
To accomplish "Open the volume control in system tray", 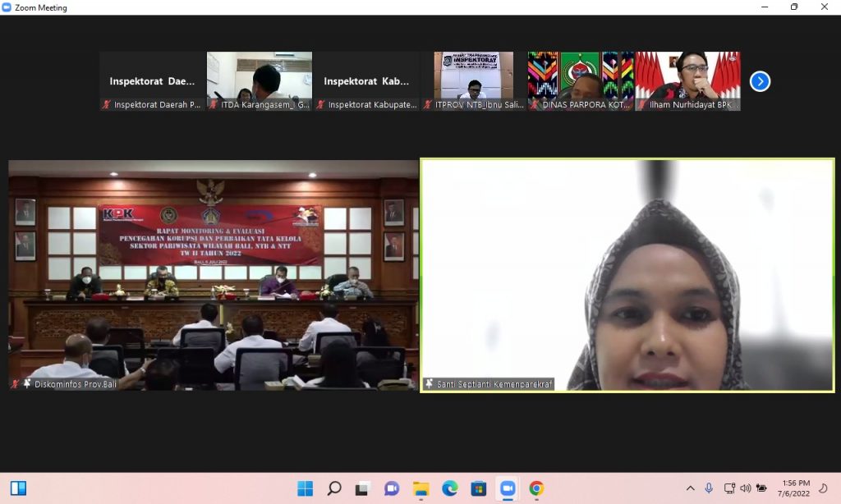I will [x=745, y=488].
